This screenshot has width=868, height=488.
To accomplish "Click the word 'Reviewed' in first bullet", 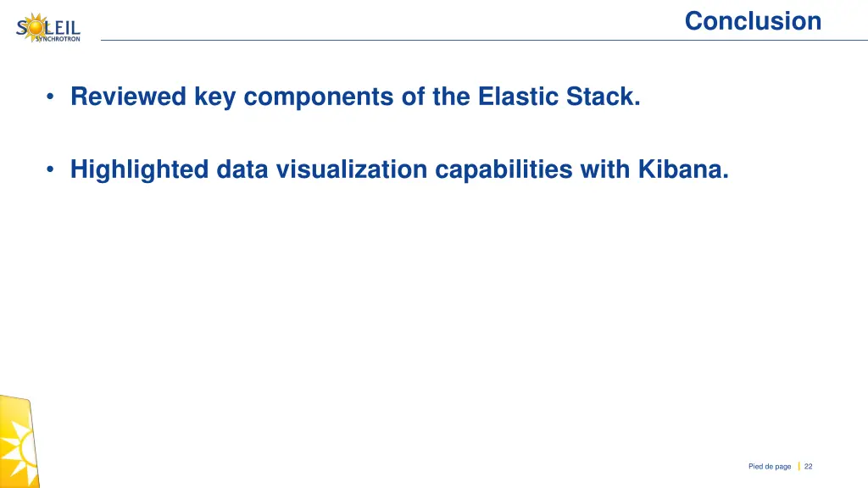I will click(x=129, y=97).
